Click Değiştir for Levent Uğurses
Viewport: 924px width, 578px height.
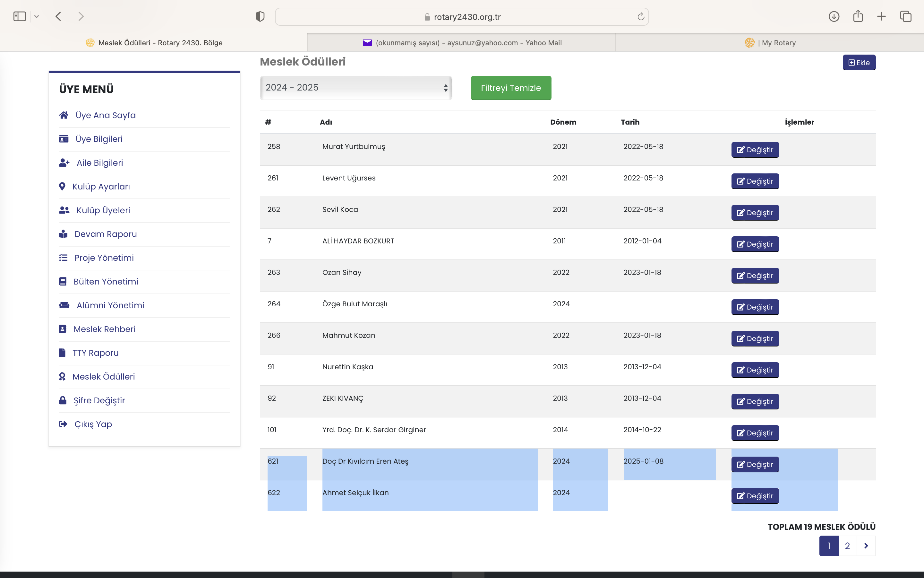coord(755,181)
